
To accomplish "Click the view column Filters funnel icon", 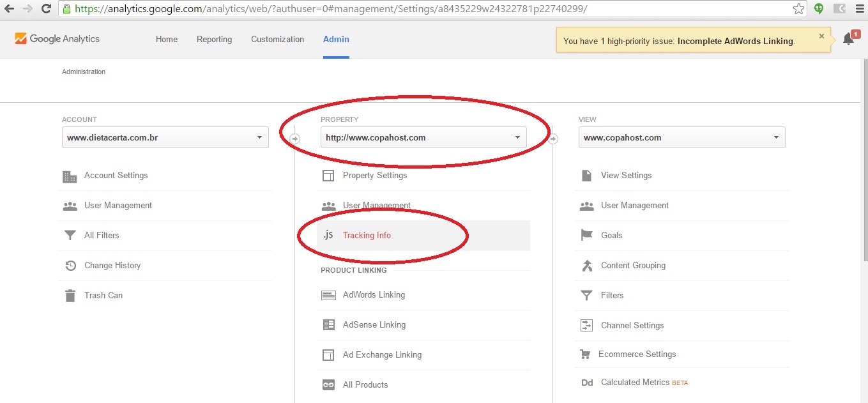I will 586,296.
